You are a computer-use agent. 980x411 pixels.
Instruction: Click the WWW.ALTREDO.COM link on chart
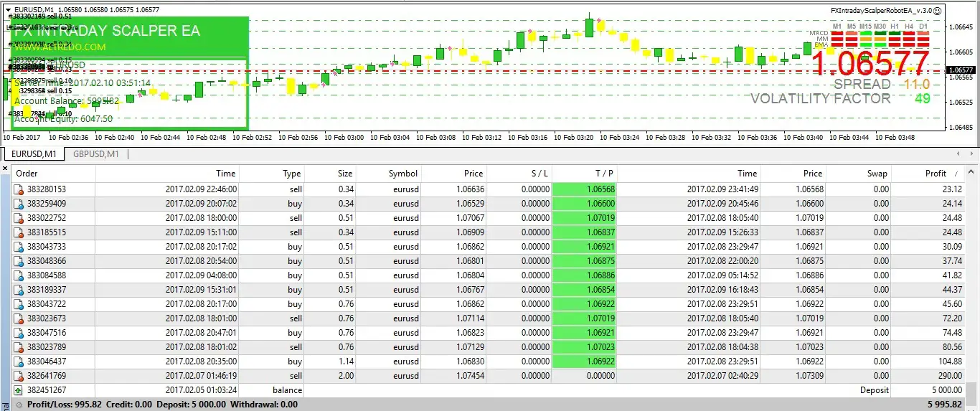60,47
